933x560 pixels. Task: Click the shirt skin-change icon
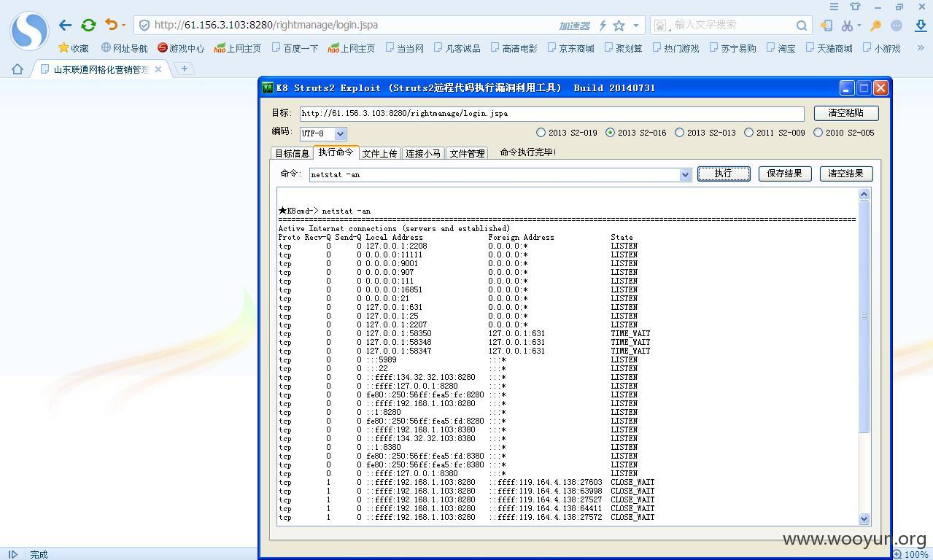(855, 7)
